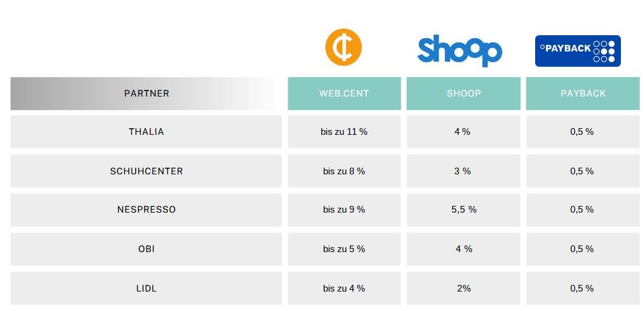The width and height of the screenshot is (644, 311).
Task: Click the orange web.cent coin logo
Action: click(x=344, y=47)
